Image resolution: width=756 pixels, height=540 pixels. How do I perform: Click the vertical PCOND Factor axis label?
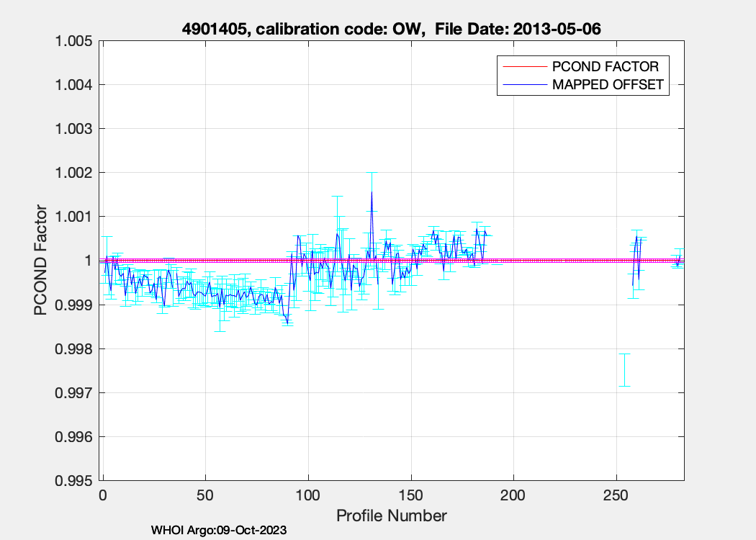42,261
